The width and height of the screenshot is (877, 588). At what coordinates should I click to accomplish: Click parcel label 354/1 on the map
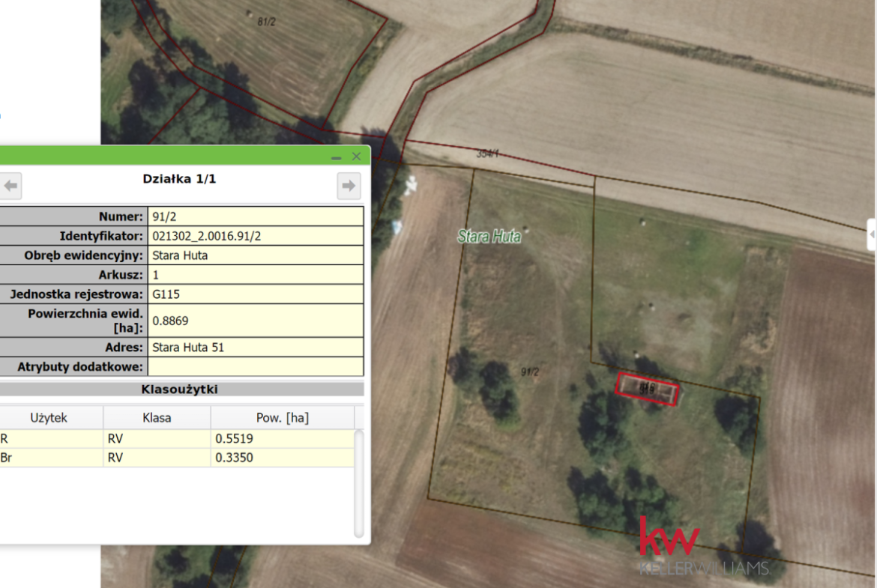tap(487, 154)
